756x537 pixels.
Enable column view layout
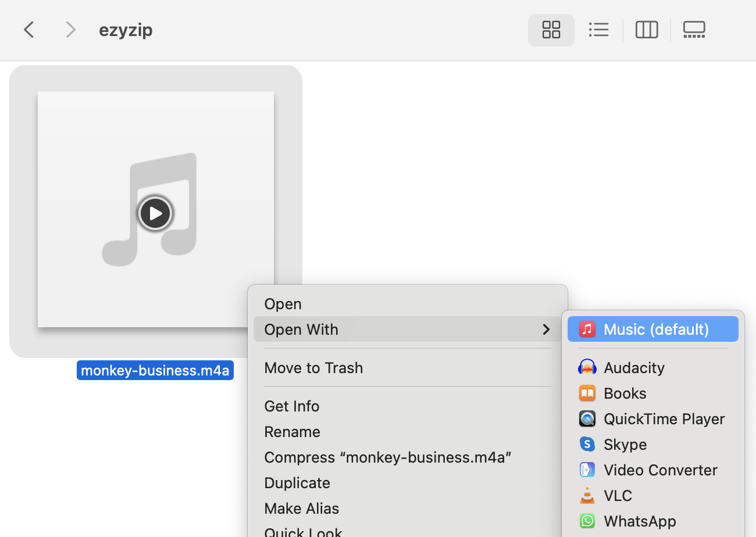646,30
